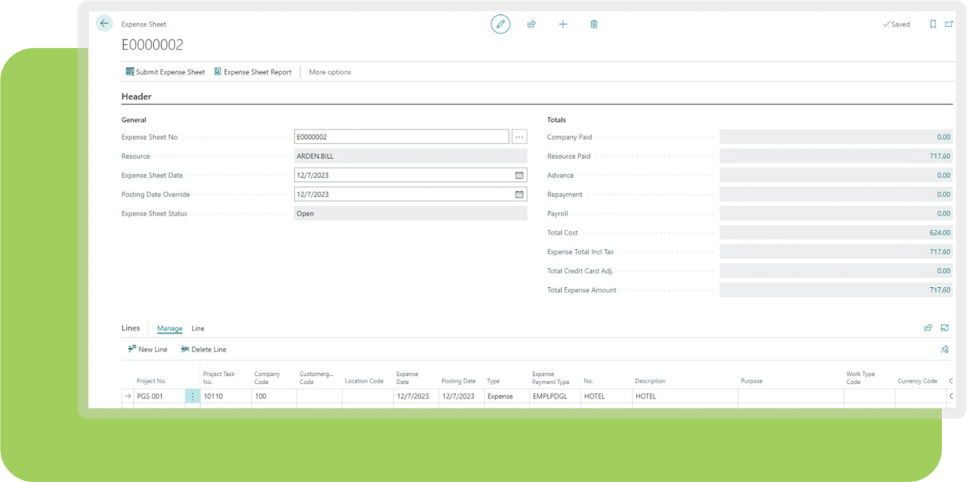Click Delete Line

204,349
